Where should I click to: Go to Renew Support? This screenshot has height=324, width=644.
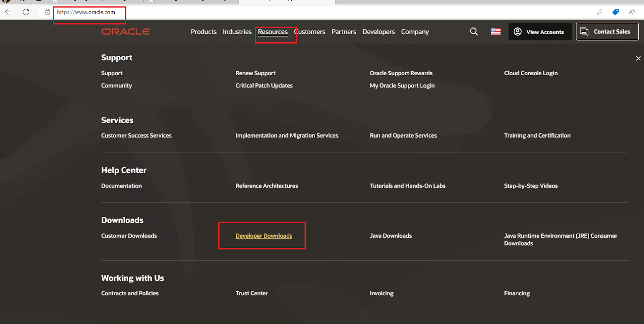pyautogui.click(x=256, y=73)
